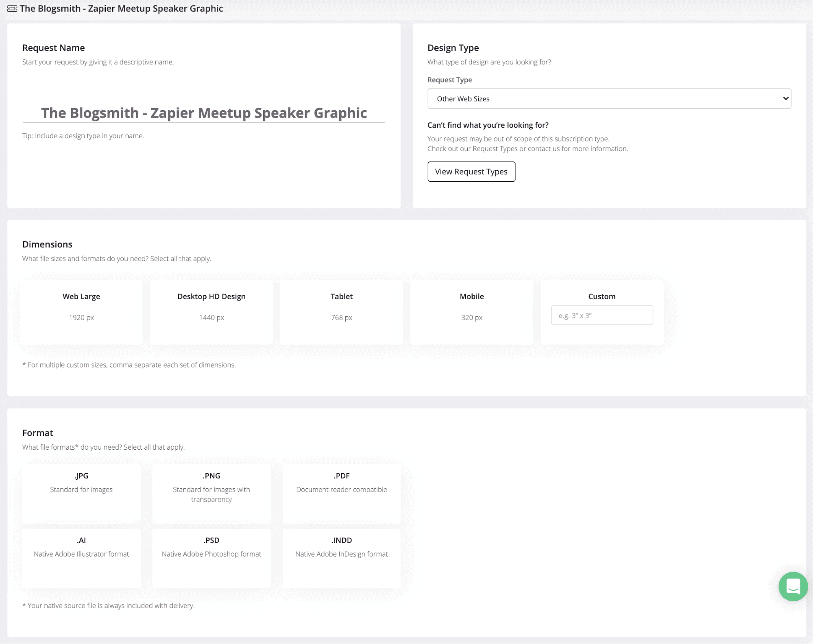Edit the request name text field
Viewport: 813px width, 644px height.
[x=204, y=113]
